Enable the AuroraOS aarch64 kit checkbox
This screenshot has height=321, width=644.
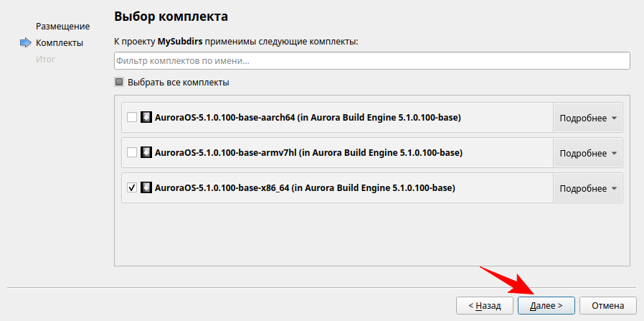point(132,117)
